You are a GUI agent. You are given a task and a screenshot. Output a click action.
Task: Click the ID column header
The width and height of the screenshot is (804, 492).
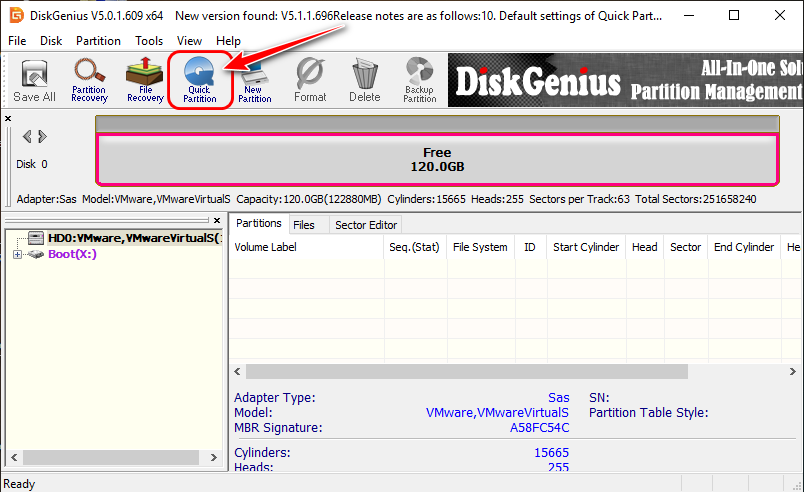pos(530,247)
